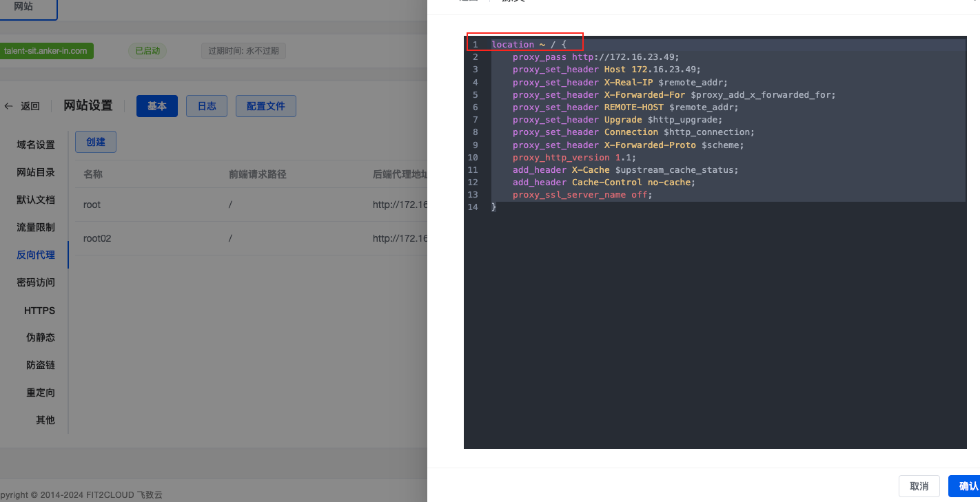Open HTTPS settings in the sidebar
This screenshot has height=502, width=980.
(39, 311)
